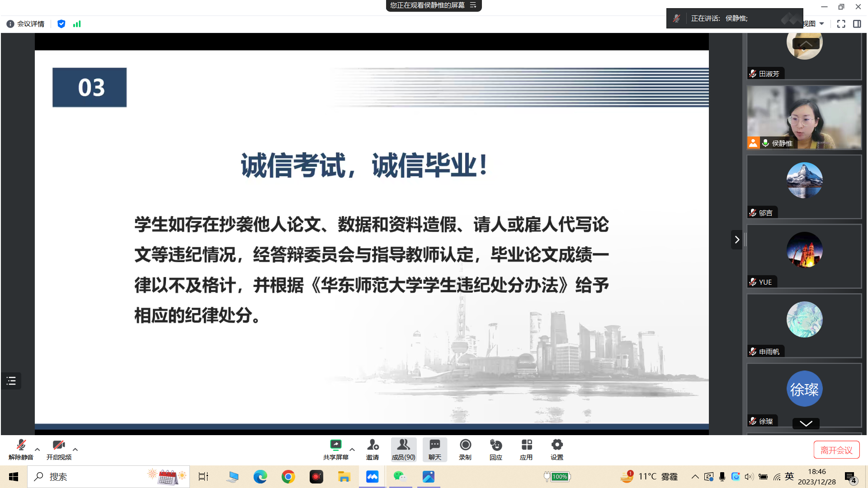Leave the meeting via 离开会议
Screen dimensions: 868x488
pos(836,450)
